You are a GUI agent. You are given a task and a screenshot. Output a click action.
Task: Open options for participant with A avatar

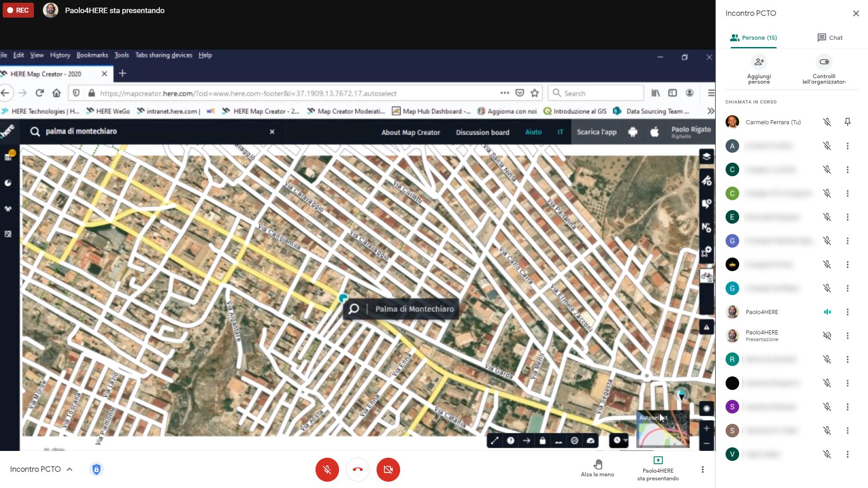pyautogui.click(x=848, y=146)
